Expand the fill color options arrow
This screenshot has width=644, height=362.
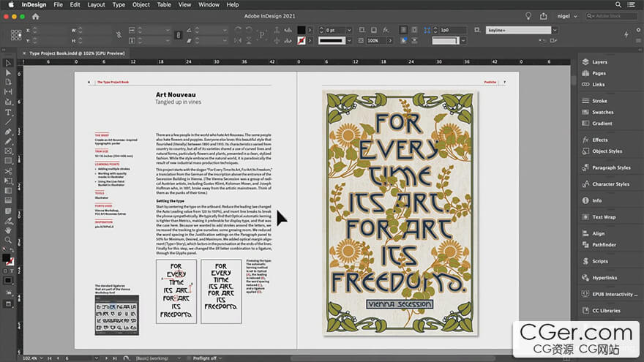pyautogui.click(x=310, y=31)
